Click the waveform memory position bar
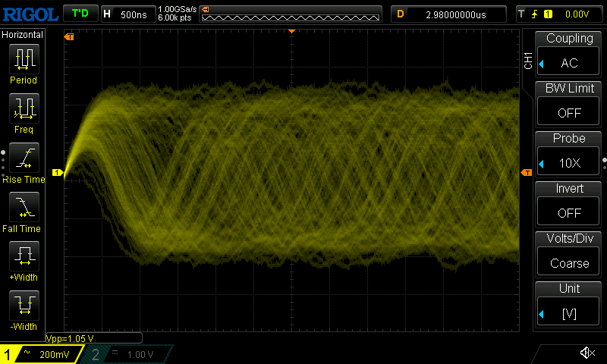Viewport: 607px width, 364px height. coord(290,14)
